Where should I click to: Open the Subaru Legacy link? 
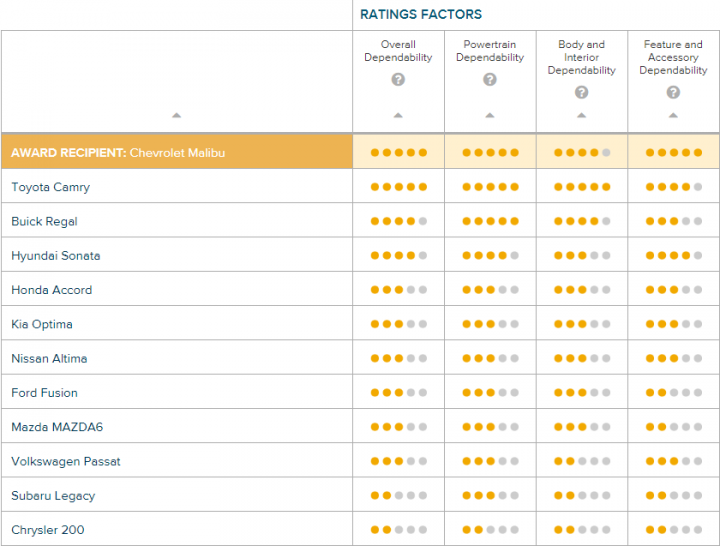[x=53, y=496]
